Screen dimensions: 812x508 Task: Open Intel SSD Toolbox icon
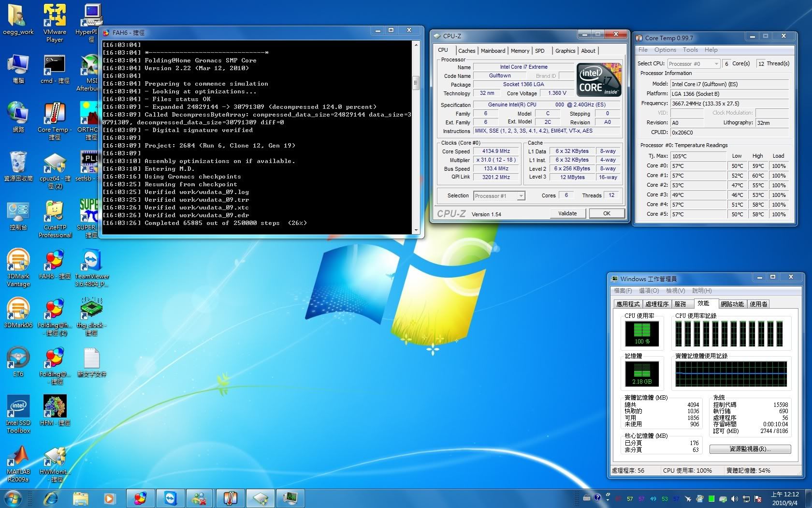pos(18,414)
